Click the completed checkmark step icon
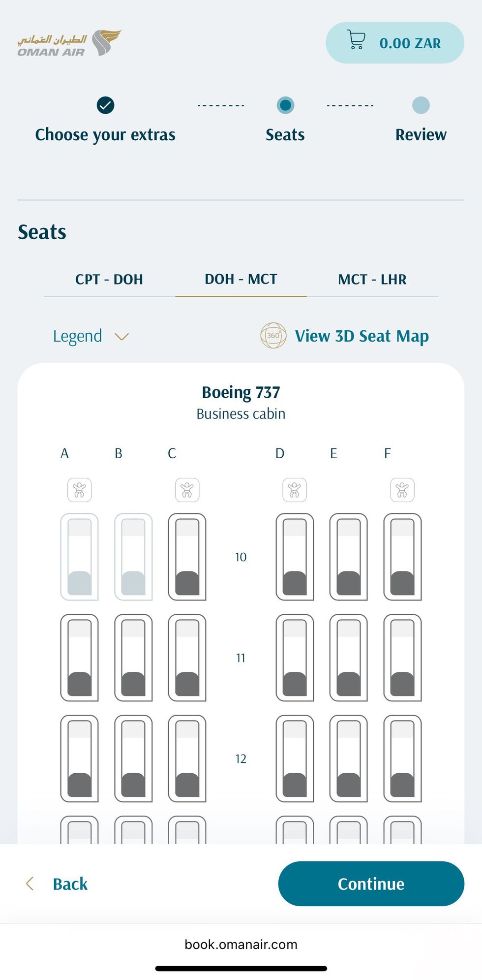Screen dimensions: 482x980 click(x=105, y=105)
